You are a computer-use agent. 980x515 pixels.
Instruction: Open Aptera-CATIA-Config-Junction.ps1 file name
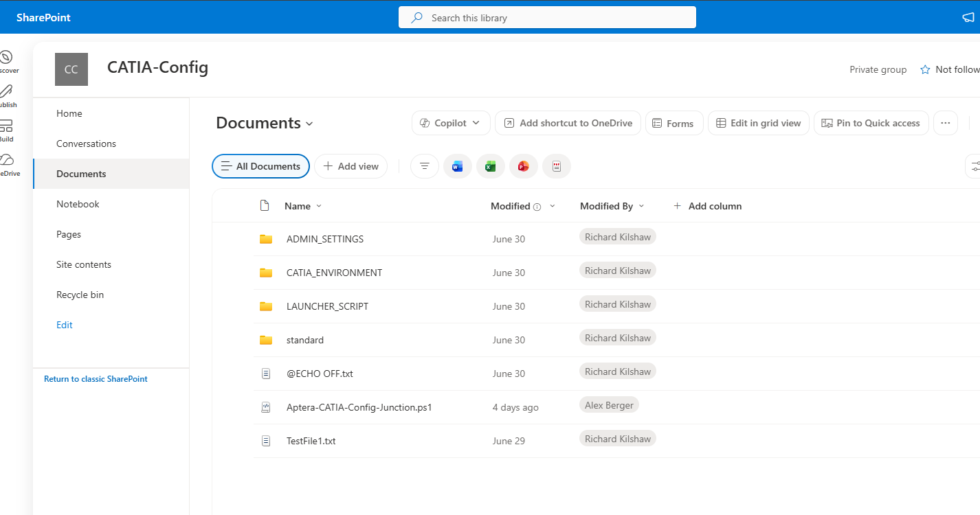[x=359, y=407]
